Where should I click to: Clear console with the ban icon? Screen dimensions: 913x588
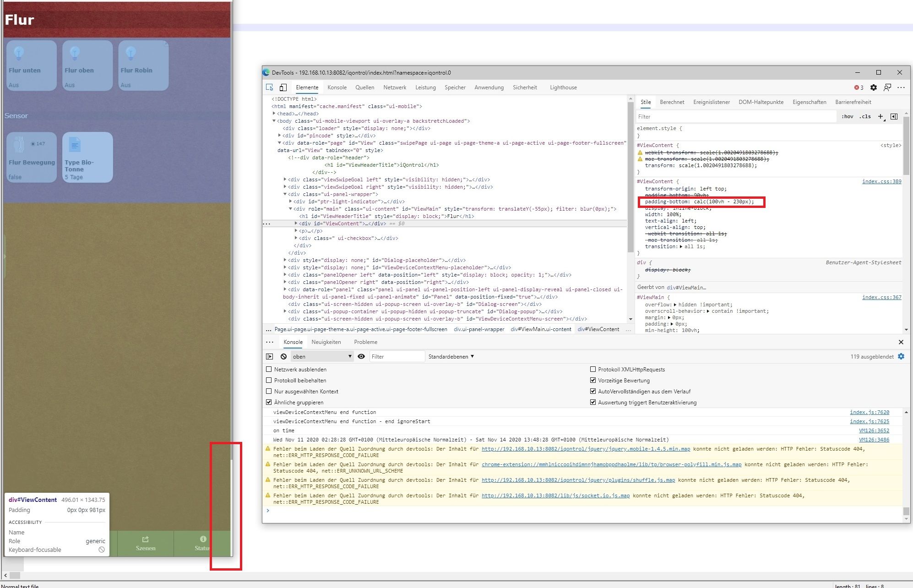[283, 356]
